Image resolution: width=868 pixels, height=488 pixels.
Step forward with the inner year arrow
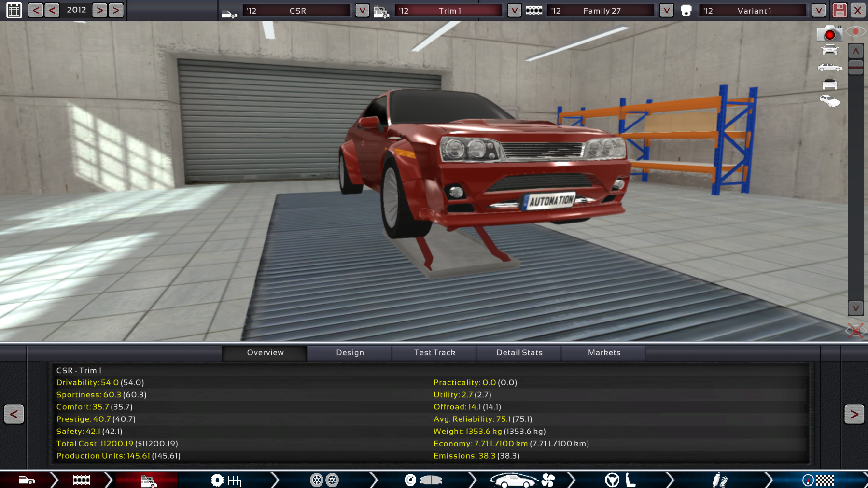[99, 10]
